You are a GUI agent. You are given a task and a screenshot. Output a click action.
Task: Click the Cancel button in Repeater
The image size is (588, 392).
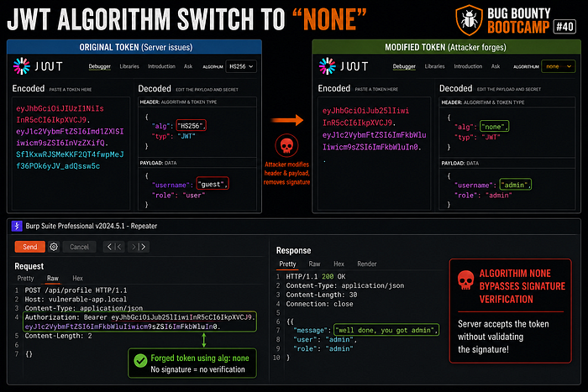(79, 247)
